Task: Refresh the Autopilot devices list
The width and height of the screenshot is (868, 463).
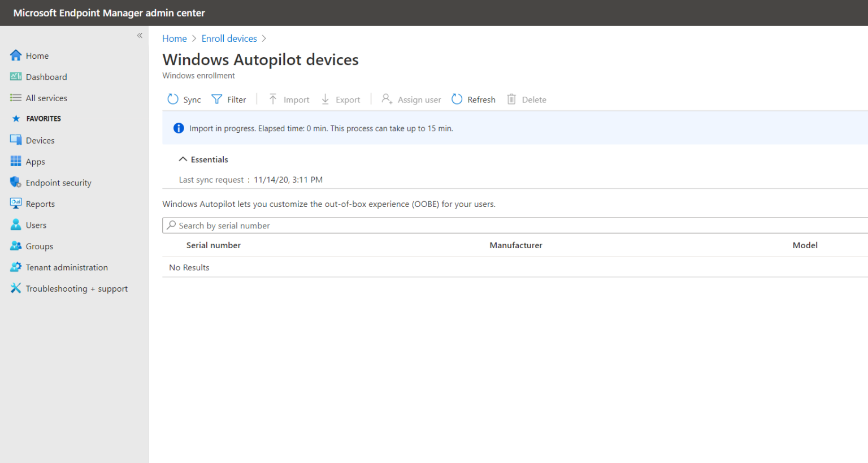Action: tap(474, 99)
